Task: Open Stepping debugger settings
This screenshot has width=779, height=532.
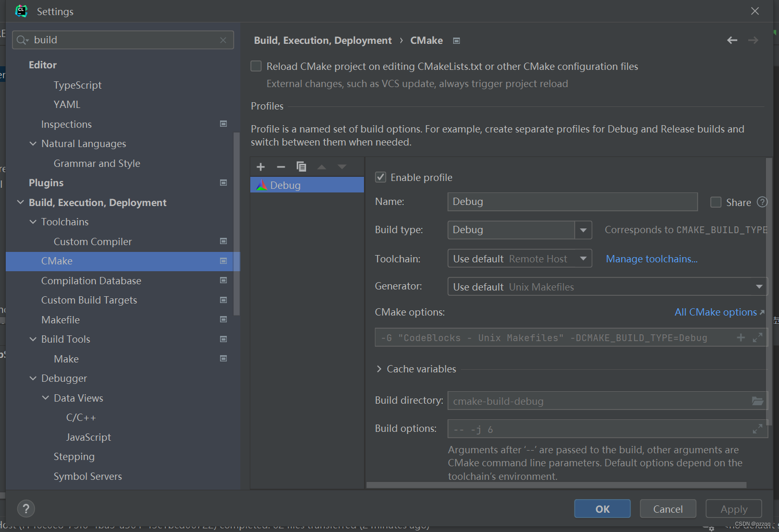Action: click(74, 456)
